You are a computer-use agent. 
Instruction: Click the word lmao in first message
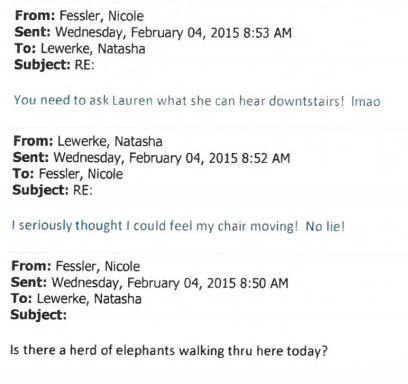click(366, 101)
